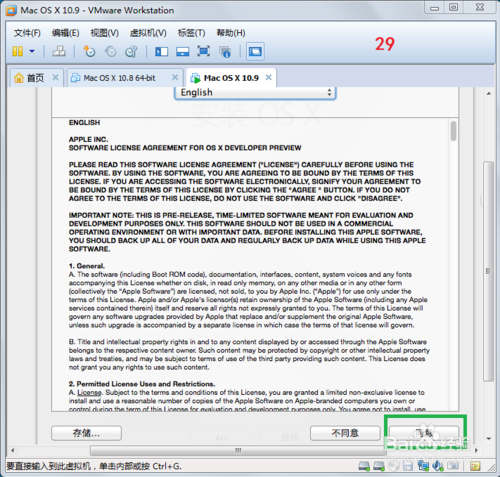Click the scroll left arrow at bottom
This screenshot has width=500, height=477.
(13, 450)
